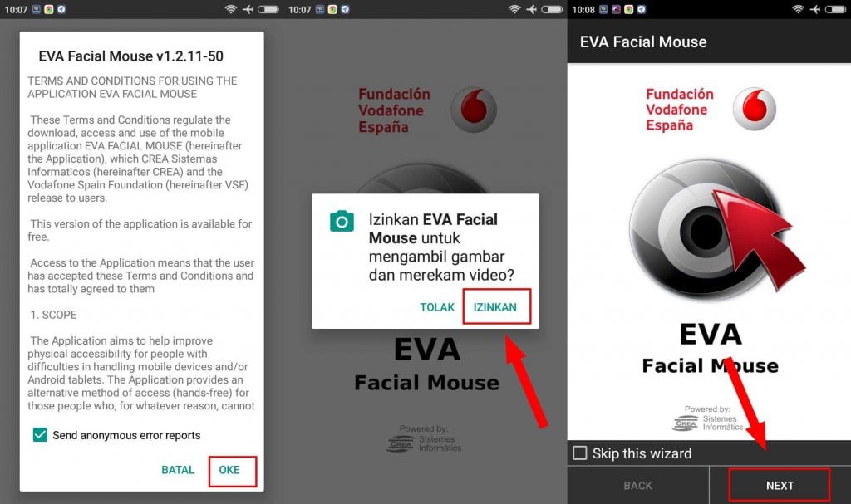
Task: Click the EVA webcam cursor logo in wizard
Action: pyautogui.click(x=716, y=229)
